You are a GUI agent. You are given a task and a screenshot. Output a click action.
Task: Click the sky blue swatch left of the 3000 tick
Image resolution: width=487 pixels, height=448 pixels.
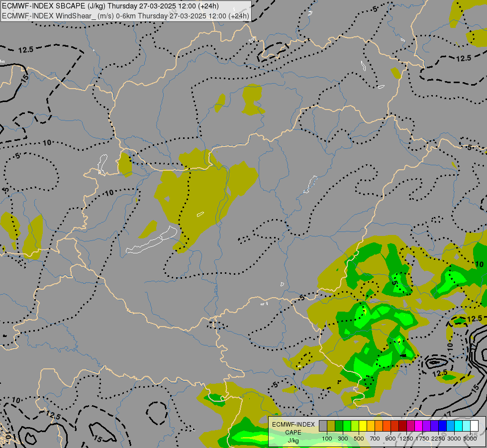(x=450, y=426)
